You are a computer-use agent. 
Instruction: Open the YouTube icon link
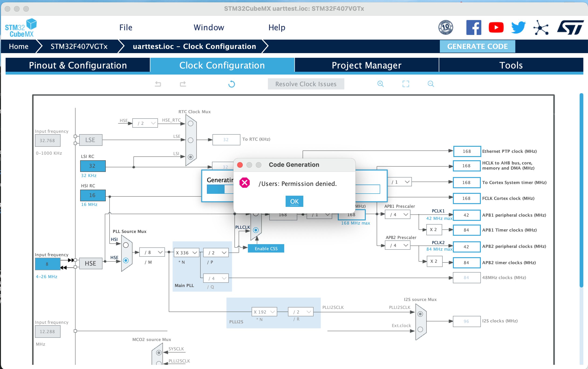[496, 27]
